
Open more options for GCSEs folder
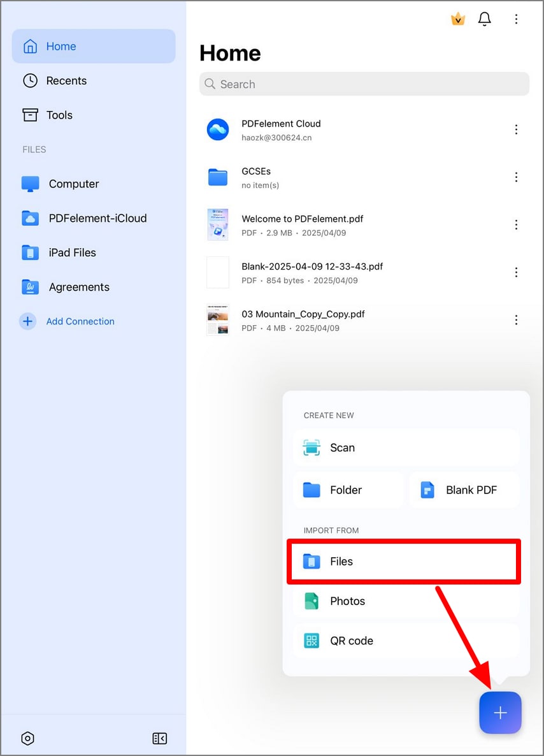(x=516, y=177)
